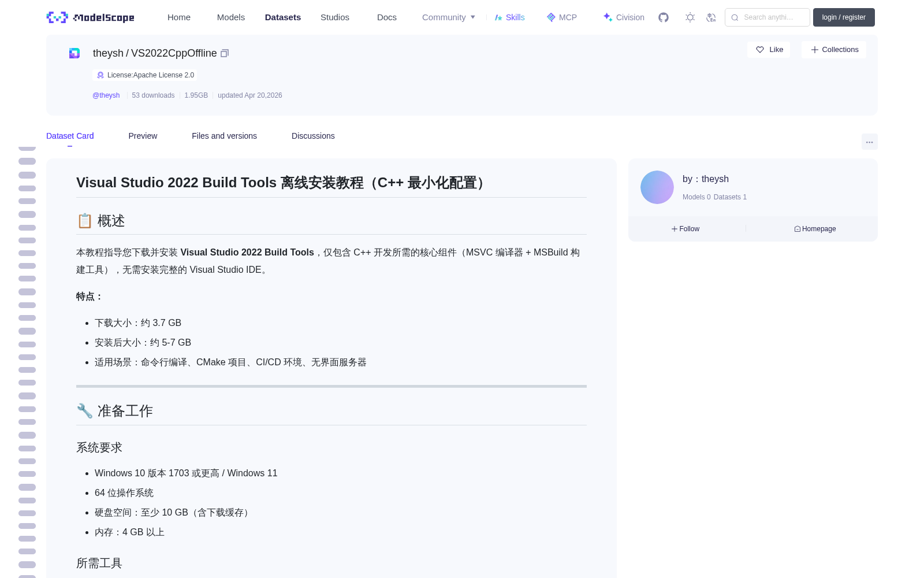The height and width of the screenshot is (578, 924).
Task: Click updated Apr 20,2026 text
Action: (x=250, y=95)
